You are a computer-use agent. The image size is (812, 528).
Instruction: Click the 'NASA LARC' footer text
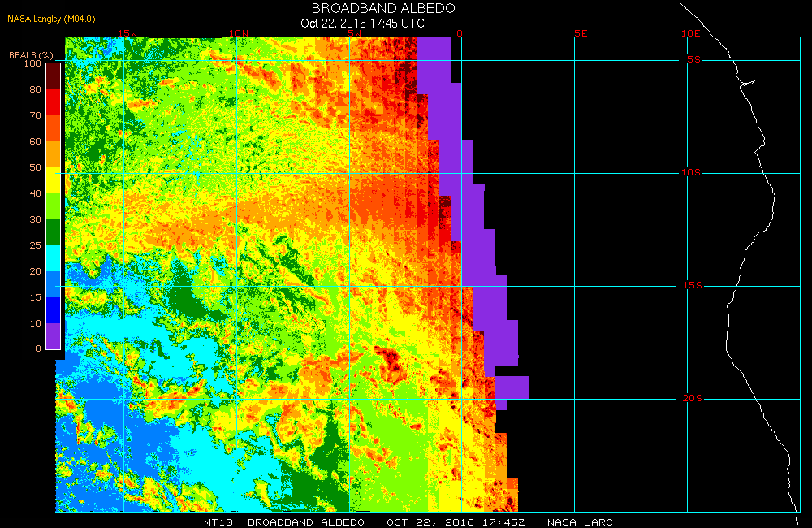580,522
